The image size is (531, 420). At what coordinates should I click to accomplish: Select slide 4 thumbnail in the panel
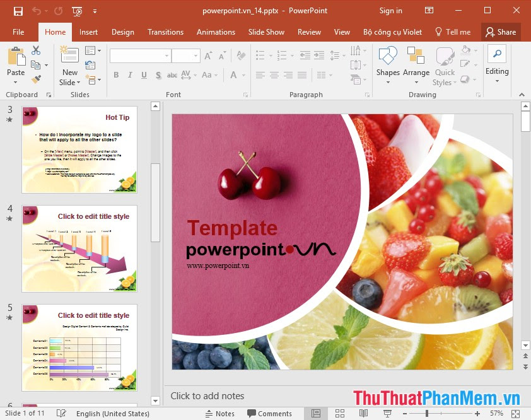click(79, 248)
